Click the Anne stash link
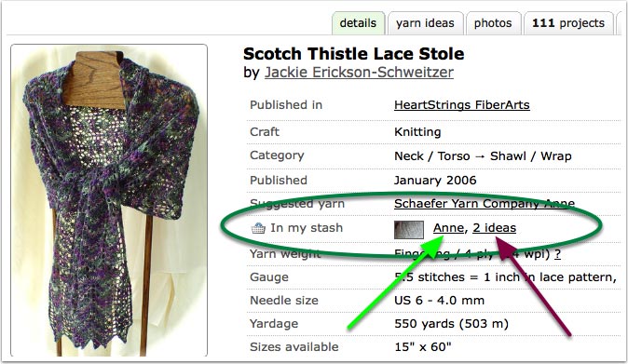Image resolution: width=628 pixels, height=364 pixels. pos(448,228)
